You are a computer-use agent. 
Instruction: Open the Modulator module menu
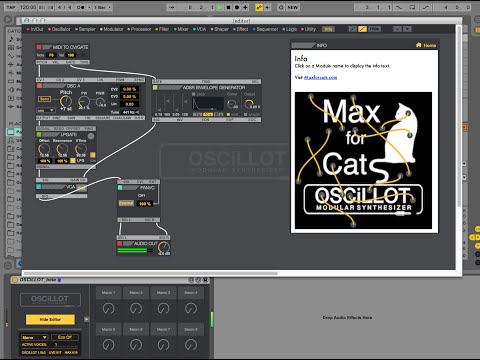pyautogui.click(x=112, y=29)
